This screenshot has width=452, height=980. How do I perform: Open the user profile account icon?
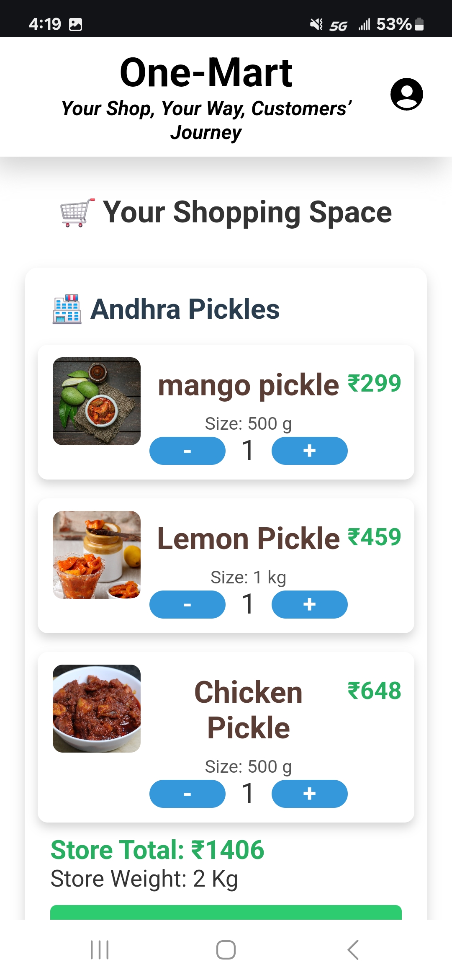tap(406, 94)
